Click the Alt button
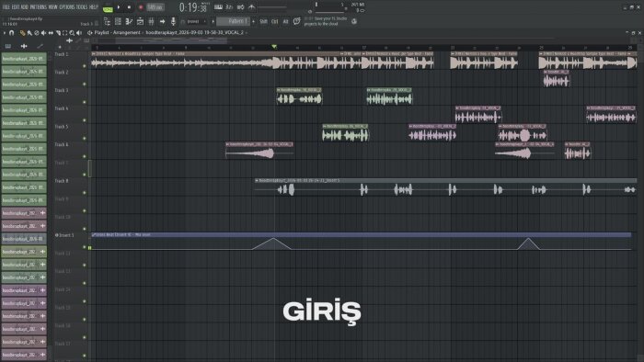This screenshot has width=644, height=362. [x=285, y=21]
